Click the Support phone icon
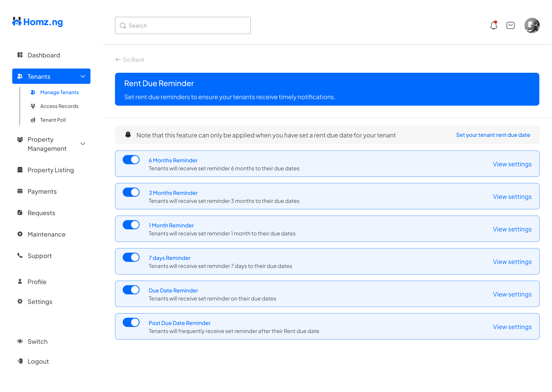 20,255
